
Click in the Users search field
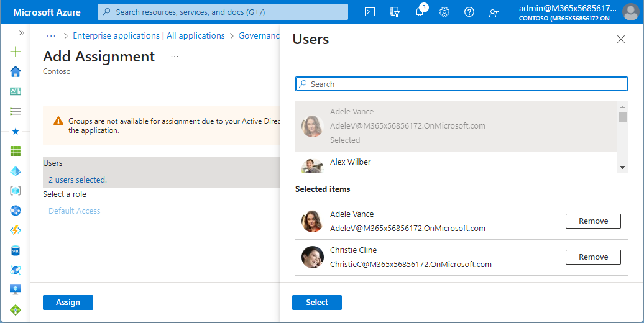[461, 84]
